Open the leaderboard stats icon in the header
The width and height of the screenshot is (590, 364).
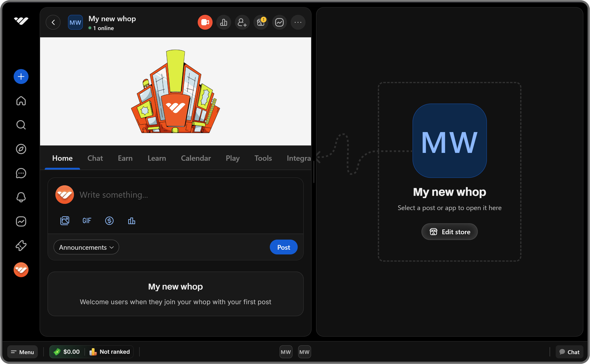223,22
